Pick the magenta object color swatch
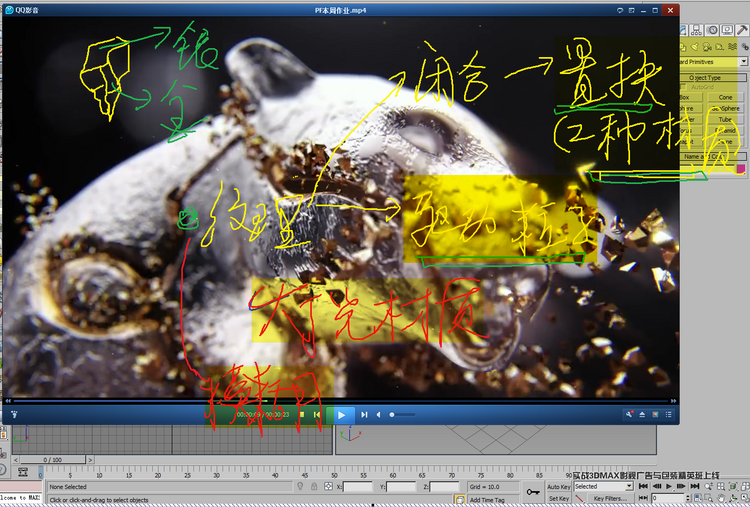Viewport: 750px width, 507px height. [x=741, y=168]
